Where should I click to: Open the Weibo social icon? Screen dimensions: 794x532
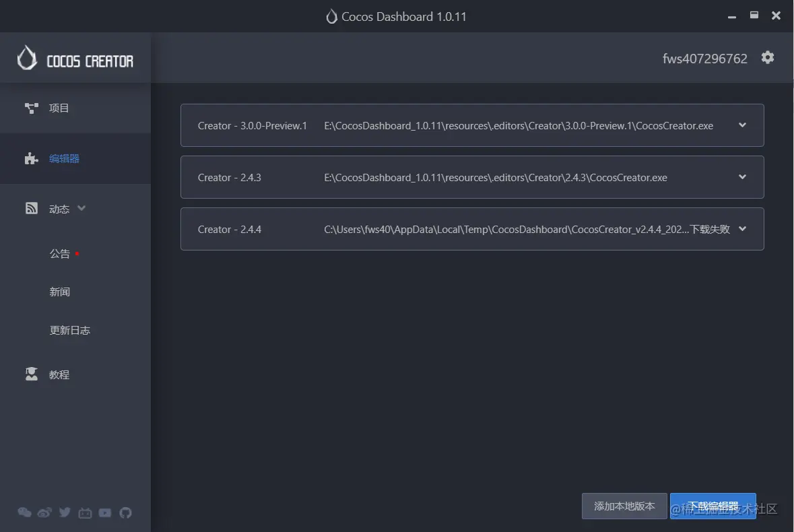point(44,512)
